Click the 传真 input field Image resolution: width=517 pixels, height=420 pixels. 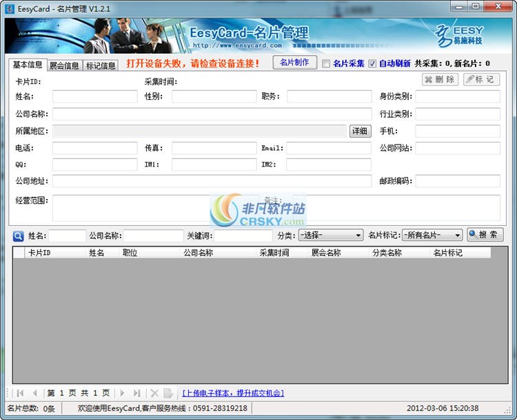[214, 148]
